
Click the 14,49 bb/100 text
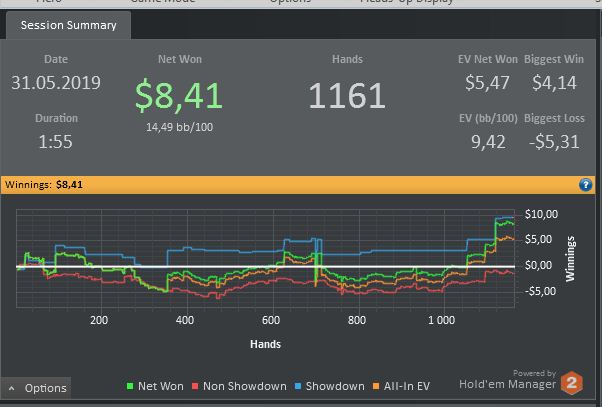[x=179, y=127]
